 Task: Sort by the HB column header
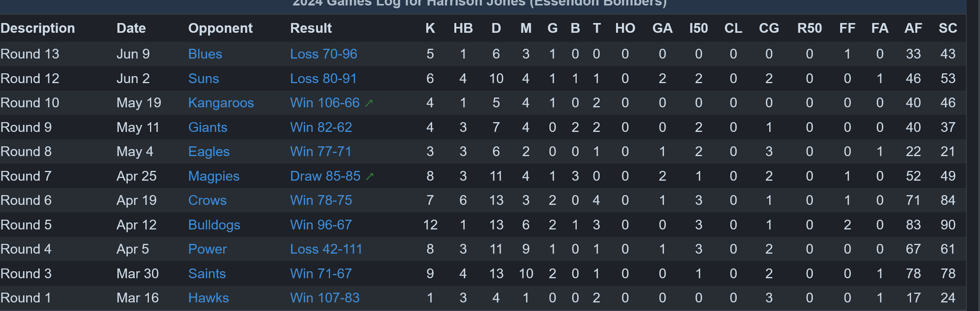(x=463, y=28)
